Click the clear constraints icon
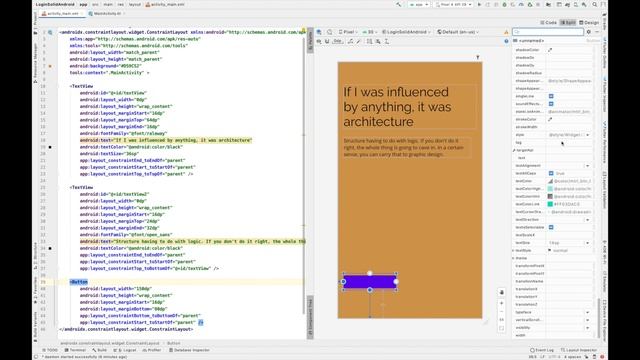Viewport: 640px width, 360px height. tap(351, 41)
